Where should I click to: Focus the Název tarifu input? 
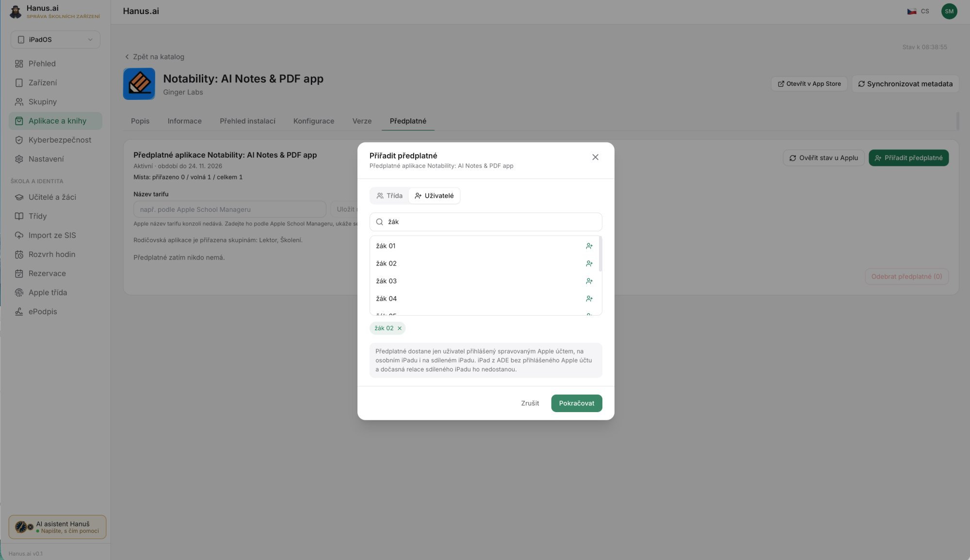[229, 209]
